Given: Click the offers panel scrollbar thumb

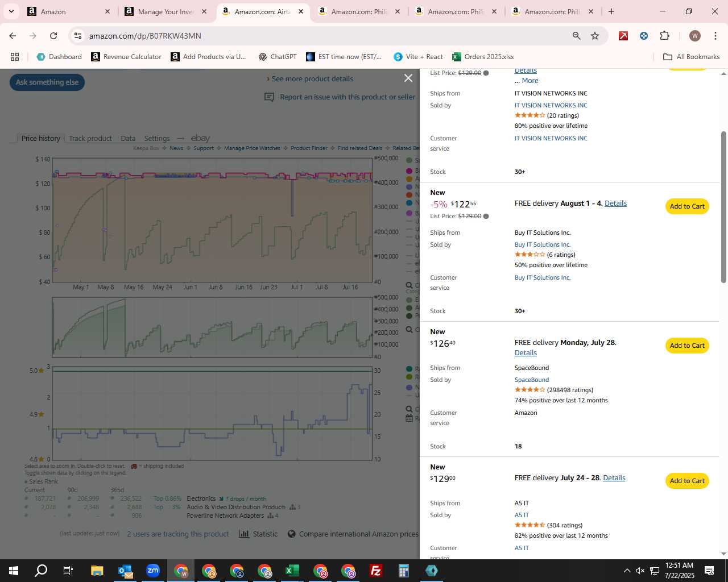Looking at the screenshot, I should [x=723, y=207].
